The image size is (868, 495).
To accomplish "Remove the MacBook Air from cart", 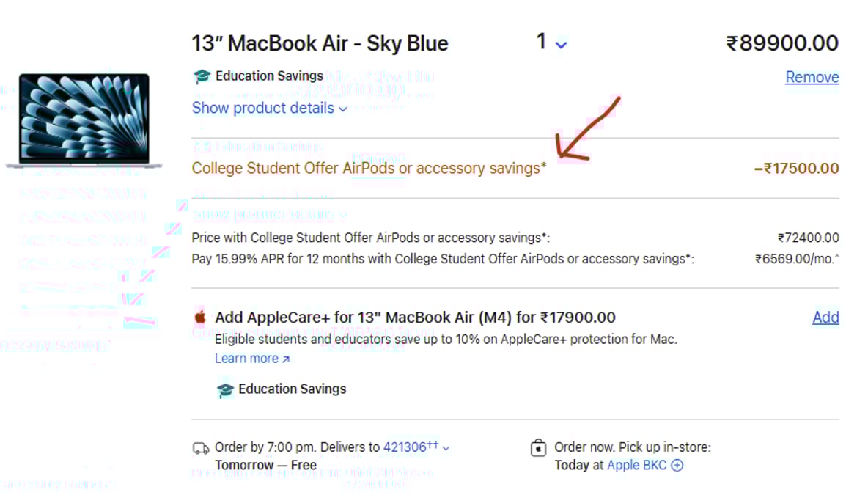I will [x=812, y=76].
